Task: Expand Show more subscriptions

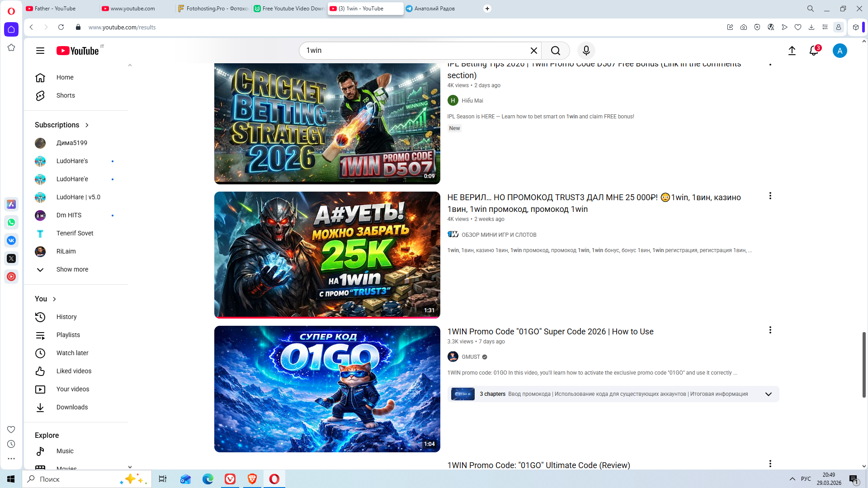Action: click(72, 269)
